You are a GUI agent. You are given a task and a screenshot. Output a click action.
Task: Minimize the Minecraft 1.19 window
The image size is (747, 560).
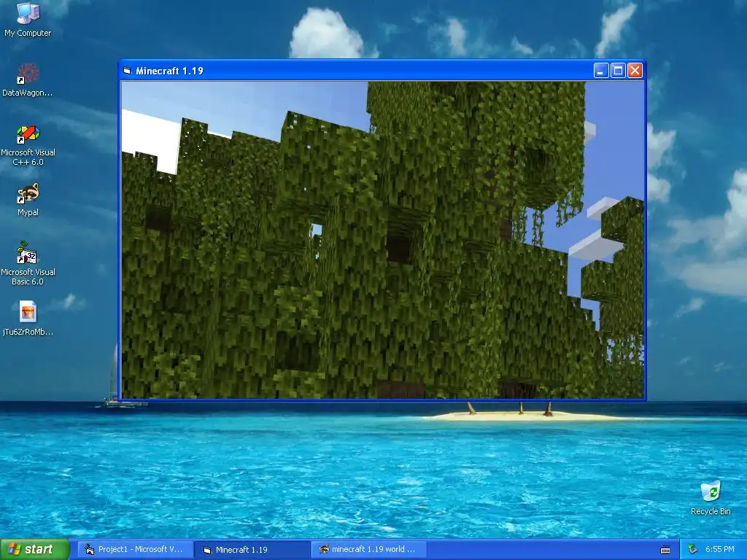tap(601, 71)
